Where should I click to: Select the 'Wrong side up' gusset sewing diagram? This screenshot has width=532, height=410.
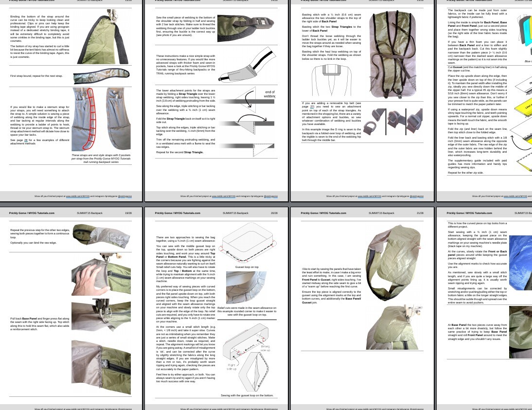pyautogui.click(x=247, y=357)
